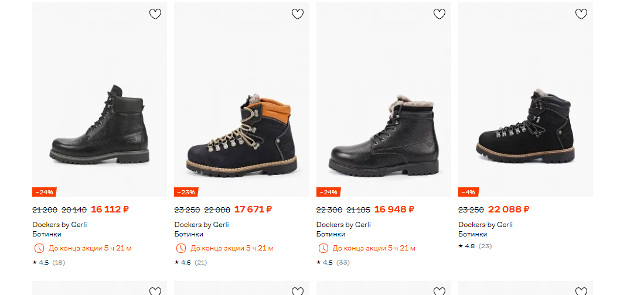The width and height of the screenshot is (644, 295).
Task: Click the −23% discount badge
Action: pyautogui.click(x=186, y=192)
